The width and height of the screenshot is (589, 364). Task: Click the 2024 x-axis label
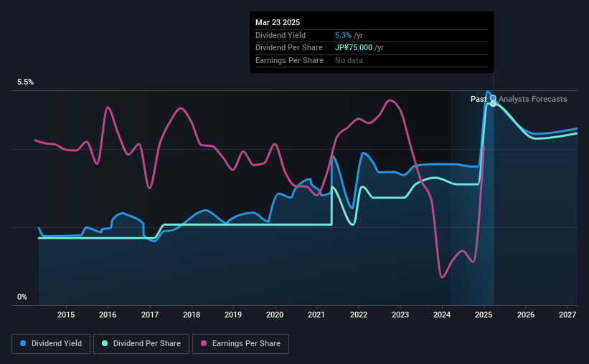pos(442,315)
